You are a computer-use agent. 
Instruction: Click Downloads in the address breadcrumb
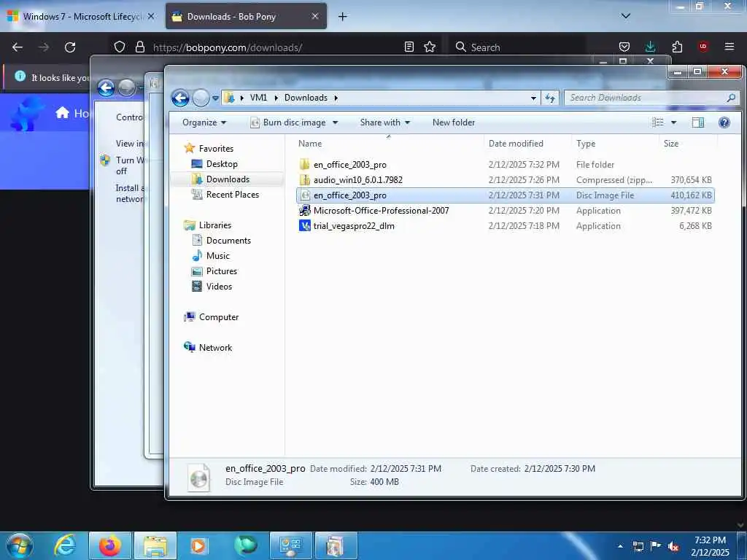click(x=306, y=98)
